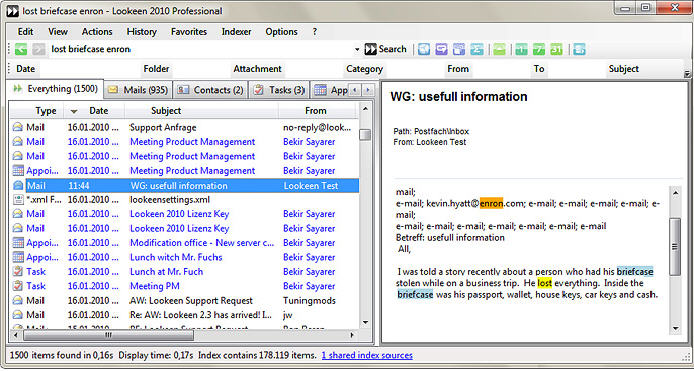Image resolution: width=694 pixels, height=371 pixels.
Task: Click mail icon of AW: Lookeen Support Request
Action: 18,301
